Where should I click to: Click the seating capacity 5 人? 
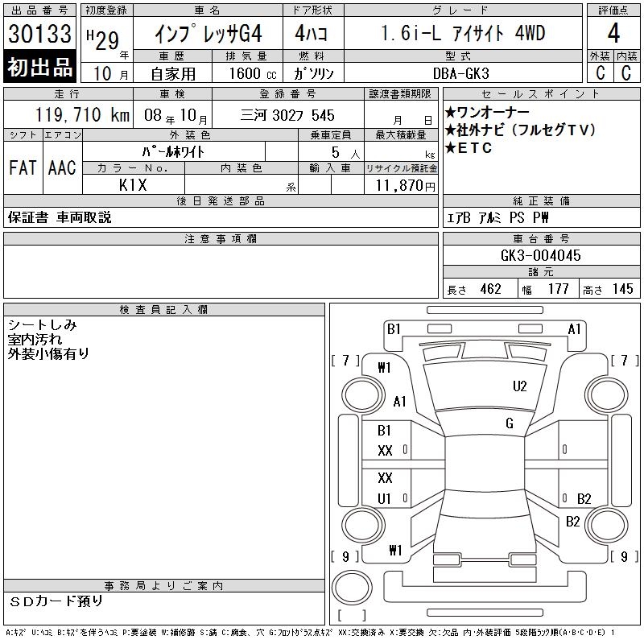click(346, 153)
